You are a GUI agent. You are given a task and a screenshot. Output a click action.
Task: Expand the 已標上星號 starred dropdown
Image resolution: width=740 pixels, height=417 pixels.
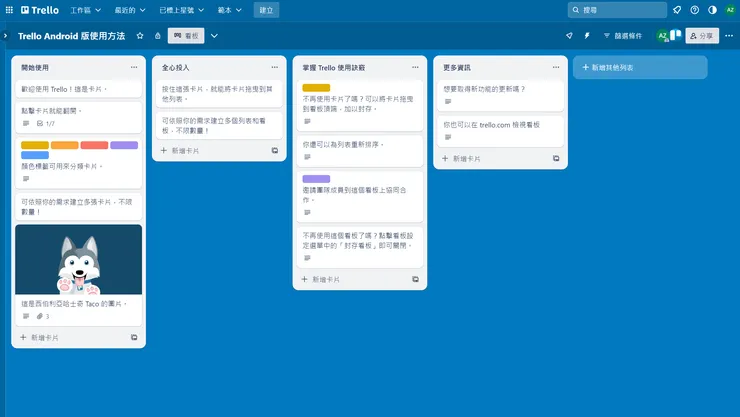pyautogui.click(x=181, y=10)
